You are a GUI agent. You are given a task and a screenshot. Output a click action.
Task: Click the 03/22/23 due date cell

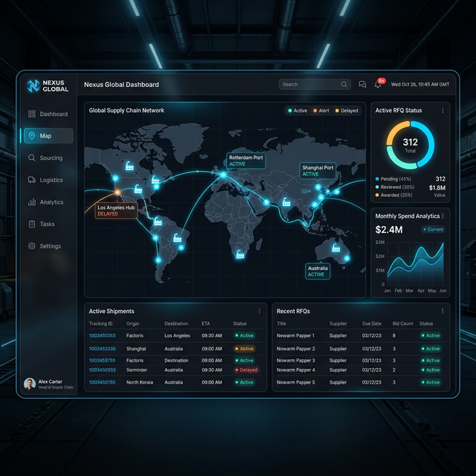coord(372,382)
